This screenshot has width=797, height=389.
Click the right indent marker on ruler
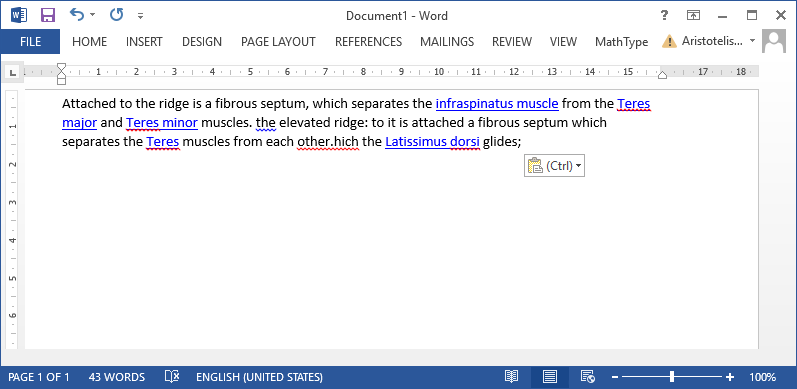662,75
